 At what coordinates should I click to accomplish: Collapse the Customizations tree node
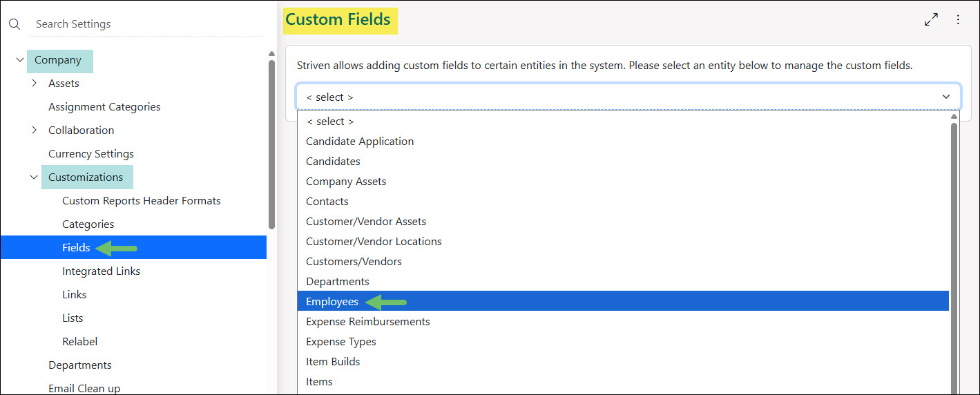click(34, 177)
